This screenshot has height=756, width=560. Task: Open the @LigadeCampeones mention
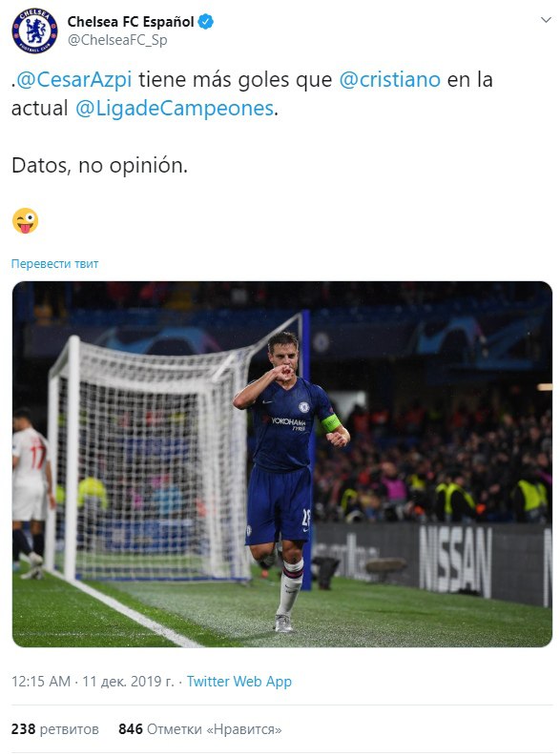(175, 109)
